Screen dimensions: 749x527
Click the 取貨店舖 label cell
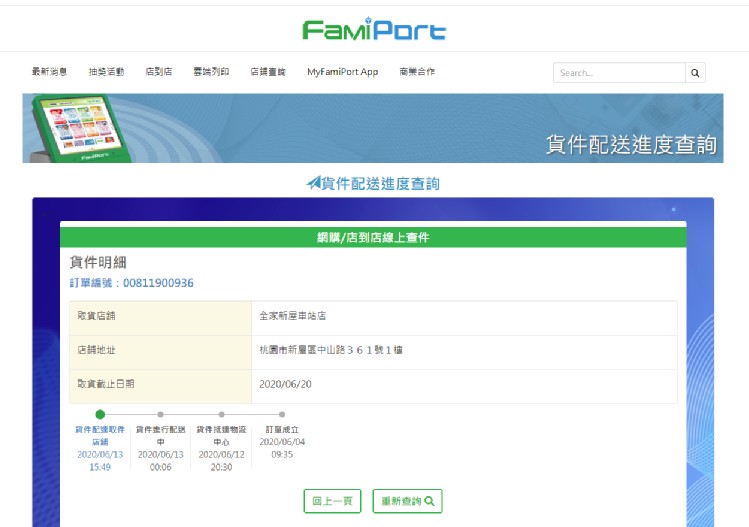(160, 318)
